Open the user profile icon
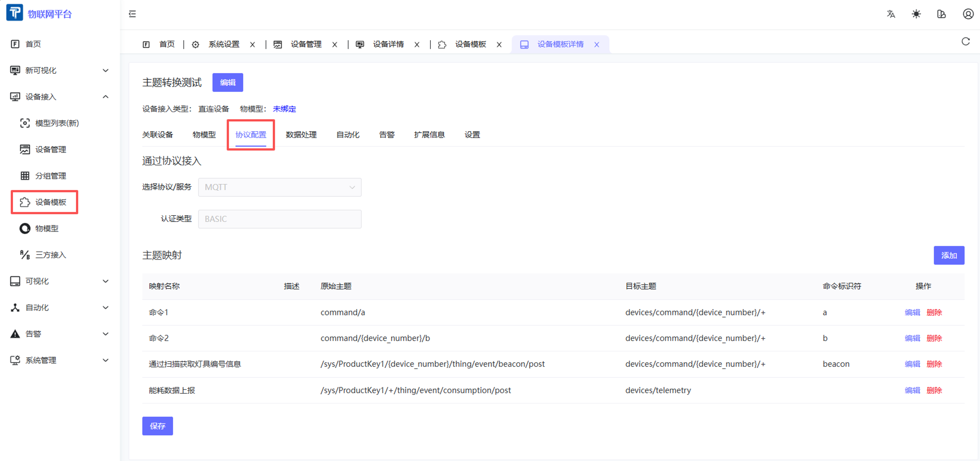 coord(968,14)
